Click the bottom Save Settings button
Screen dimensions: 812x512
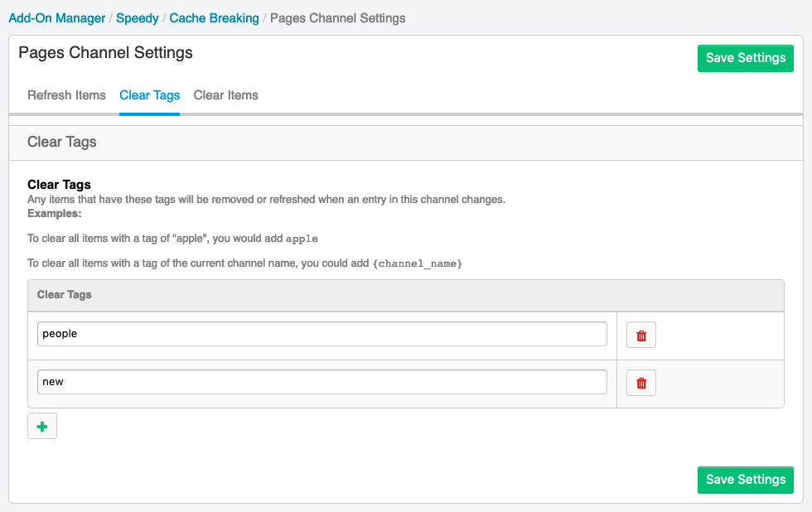point(745,480)
